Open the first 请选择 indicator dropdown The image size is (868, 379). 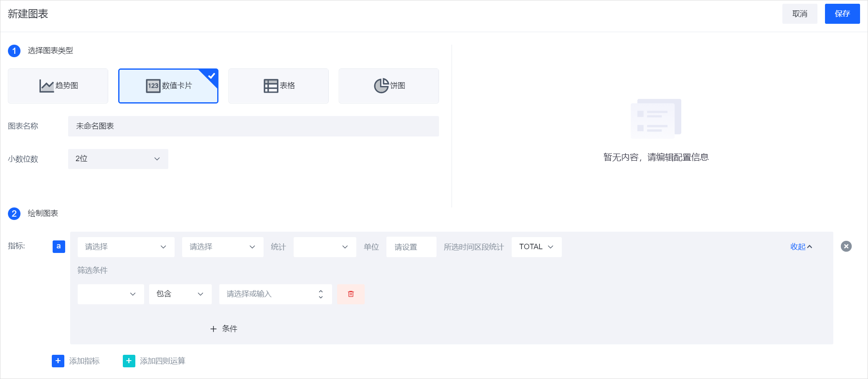pos(126,247)
